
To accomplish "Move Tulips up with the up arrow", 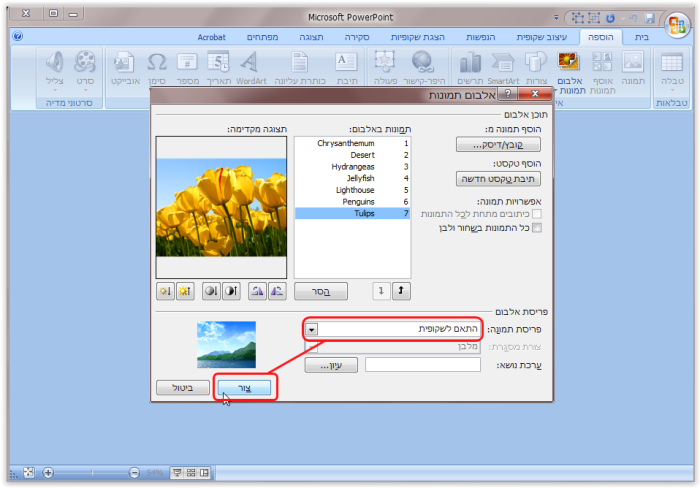I will [403, 291].
